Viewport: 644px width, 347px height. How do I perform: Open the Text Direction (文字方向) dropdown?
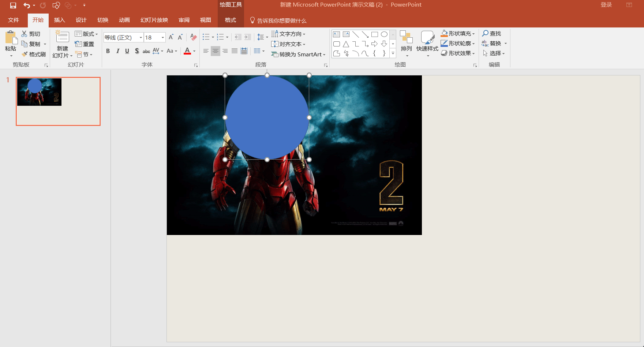tap(288, 34)
